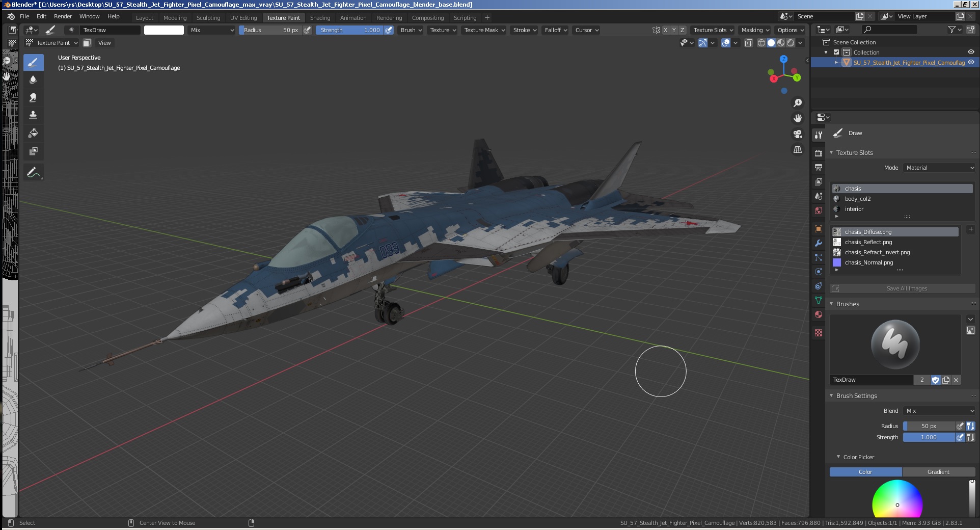
Task: Uncheck the Collection exclude checkbox
Action: click(836, 52)
